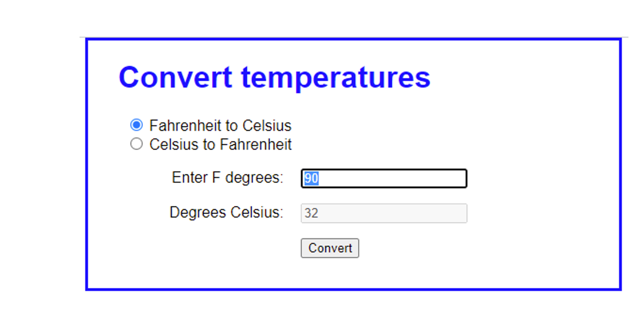Click the 'Degrees Celsius:' label
The width and height of the screenshot is (644, 323).
pos(226,213)
